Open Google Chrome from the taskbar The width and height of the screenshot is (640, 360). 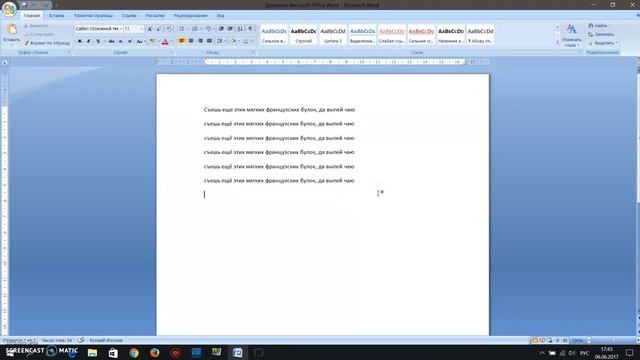(133, 353)
